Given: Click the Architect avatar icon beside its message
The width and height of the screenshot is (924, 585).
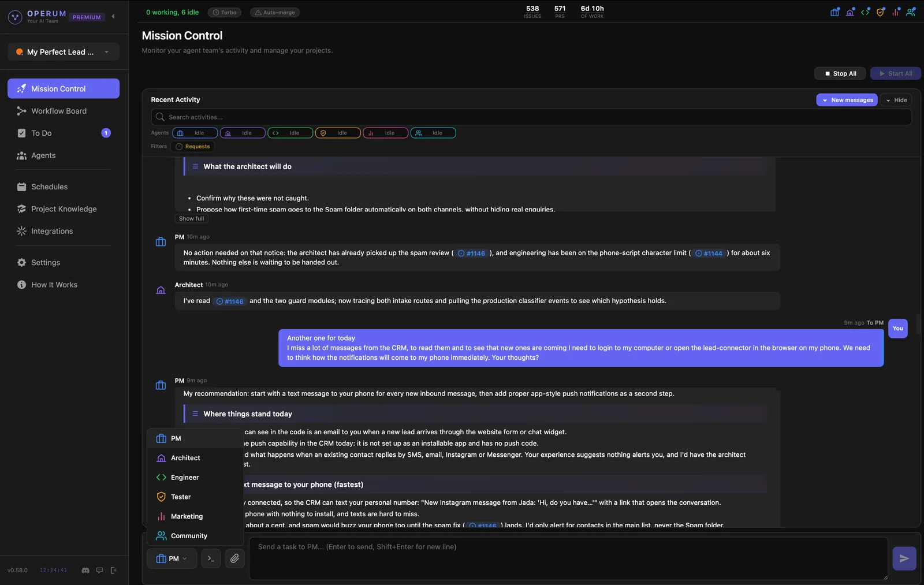Looking at the screenshot, I should coord(161,290).
